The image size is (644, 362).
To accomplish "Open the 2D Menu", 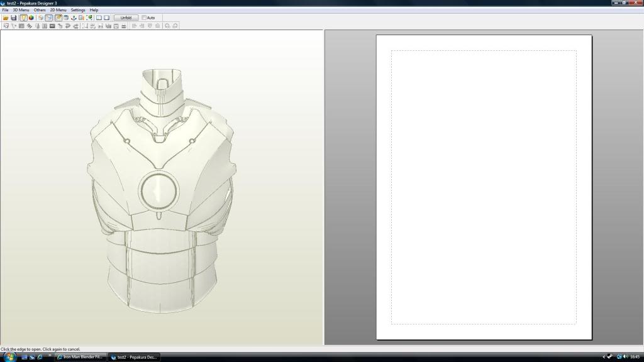I will point(58,10).
